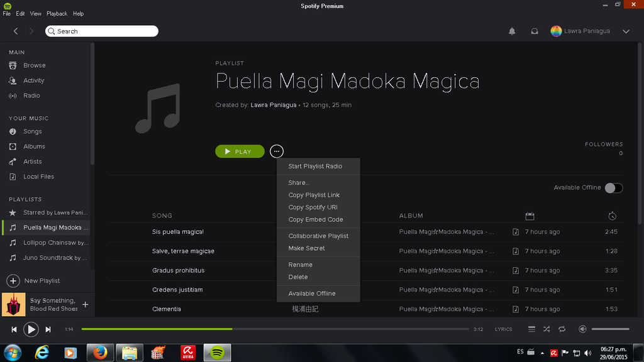Toggle shuffle playback
The width and height of the screenshot is (644, 362).
tap(547, 329)
